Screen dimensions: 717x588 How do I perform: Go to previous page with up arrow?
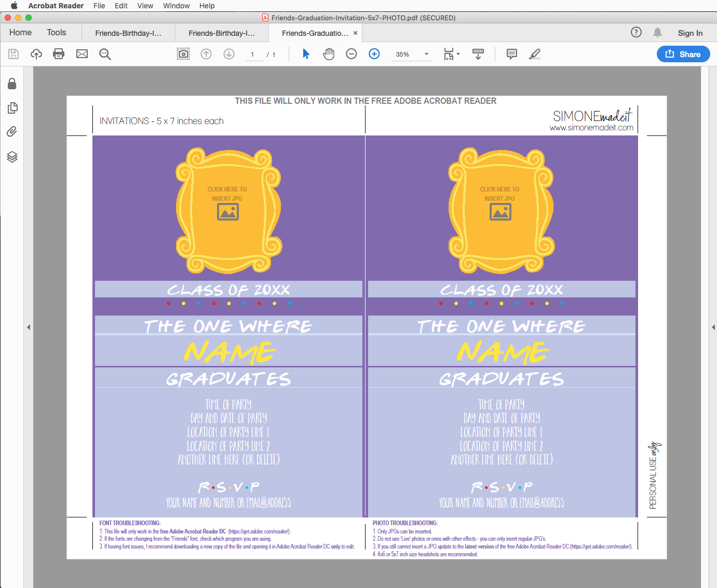[206, 54]
